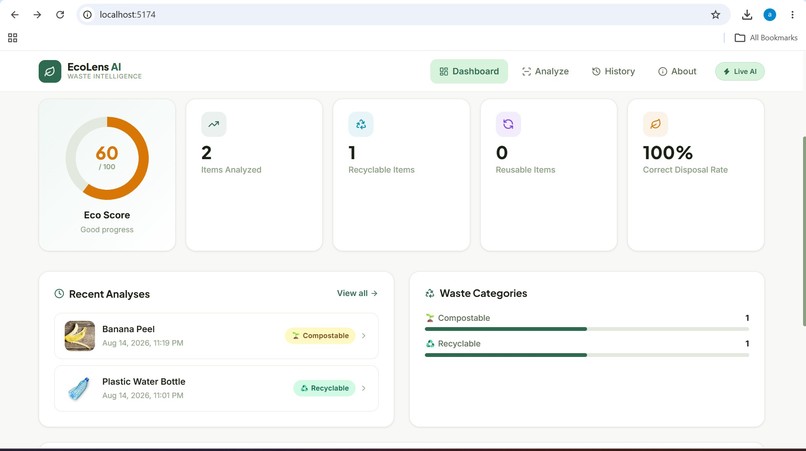Click the site information icon in address bar

tap(87, 14)
